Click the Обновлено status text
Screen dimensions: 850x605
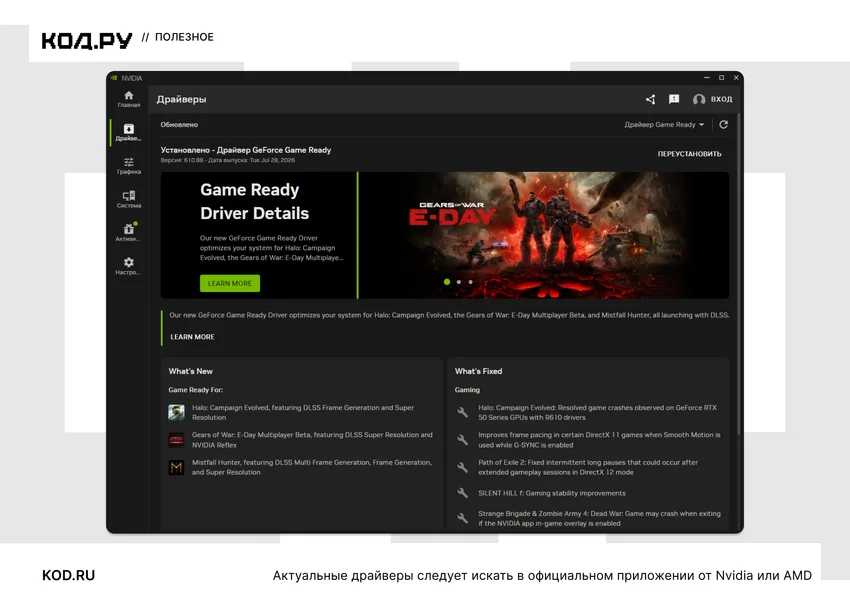(x=179, y=125)
